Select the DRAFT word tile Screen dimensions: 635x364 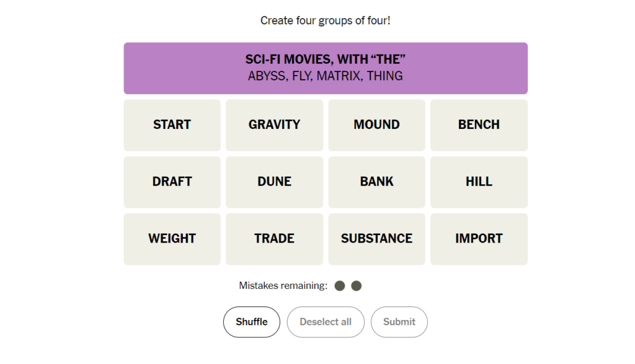coord(172,182)
